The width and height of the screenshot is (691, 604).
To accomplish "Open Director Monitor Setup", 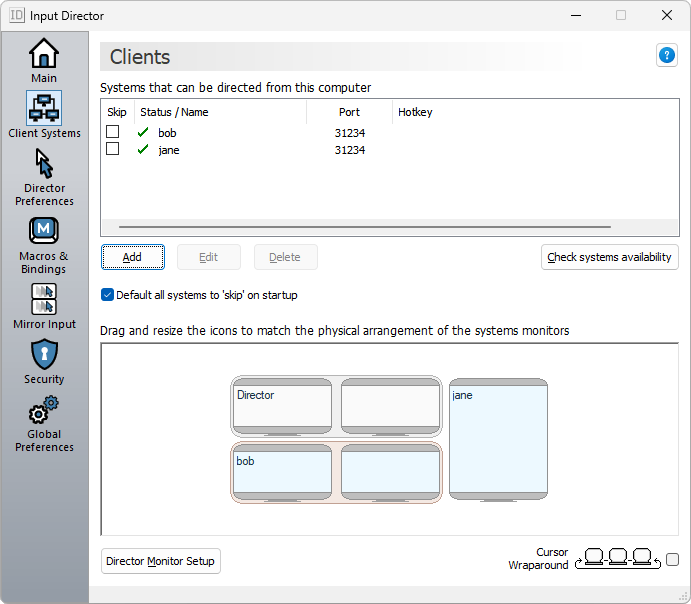I will click(160, 561).
